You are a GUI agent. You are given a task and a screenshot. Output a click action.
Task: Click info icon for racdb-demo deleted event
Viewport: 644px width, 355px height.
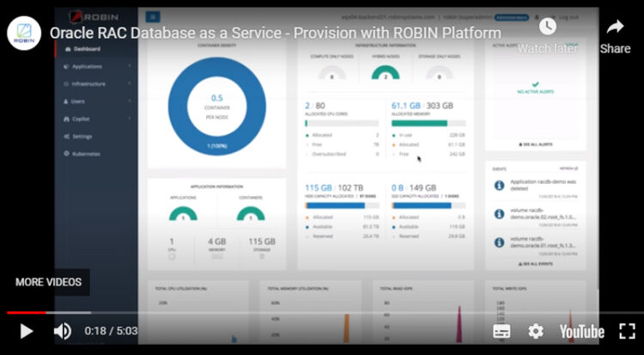pos(499,185)
